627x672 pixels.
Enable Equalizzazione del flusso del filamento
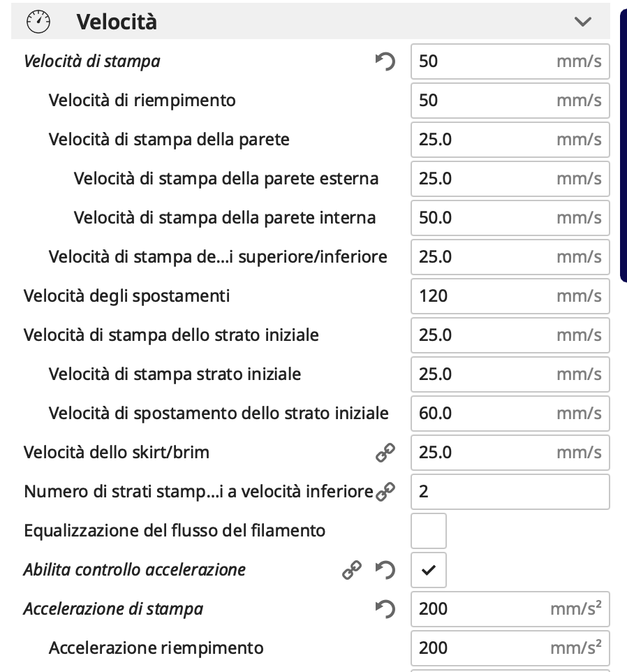(429, 531)
